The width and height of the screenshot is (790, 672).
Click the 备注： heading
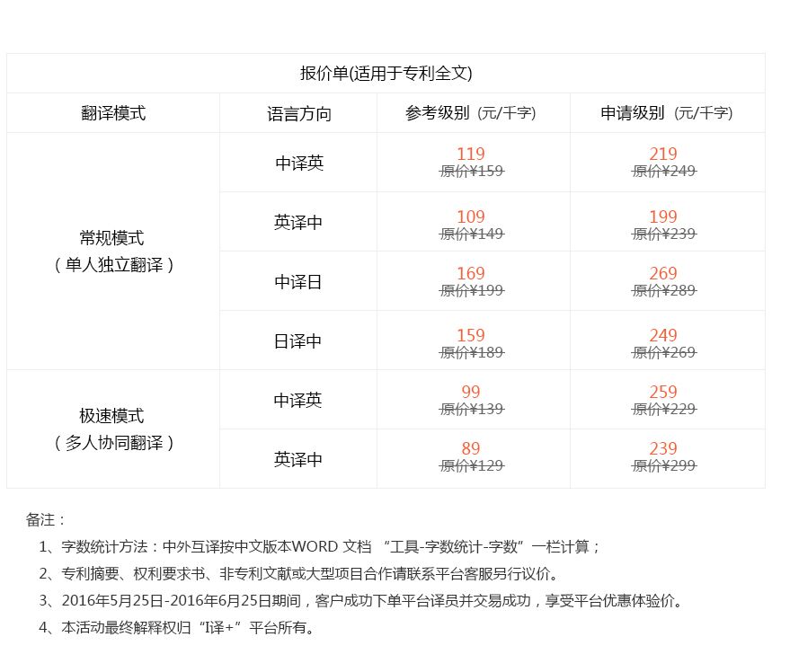click(x=46, y=520)
